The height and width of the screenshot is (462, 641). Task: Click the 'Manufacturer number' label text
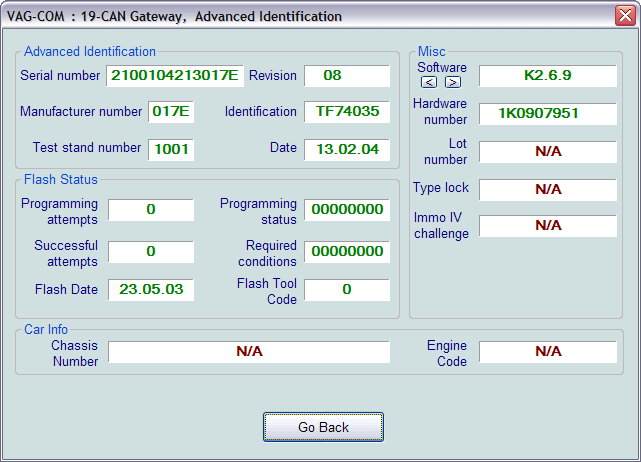point(81,112)
